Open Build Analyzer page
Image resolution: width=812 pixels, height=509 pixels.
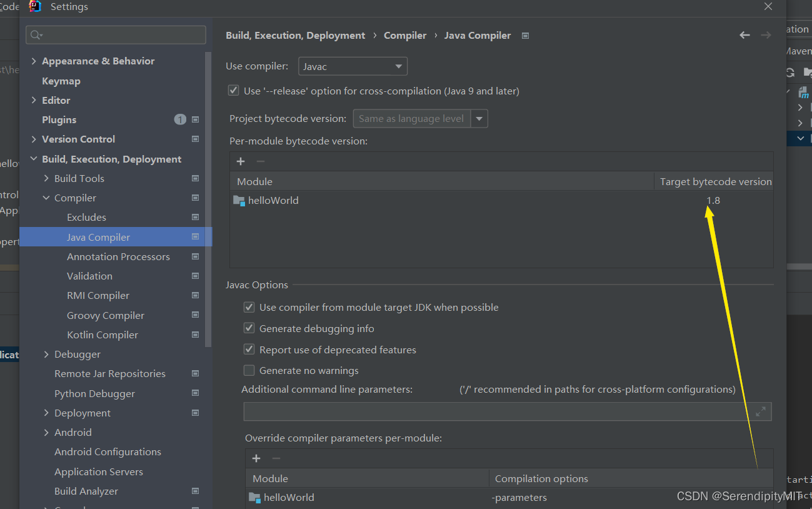(x=86, y=491)
